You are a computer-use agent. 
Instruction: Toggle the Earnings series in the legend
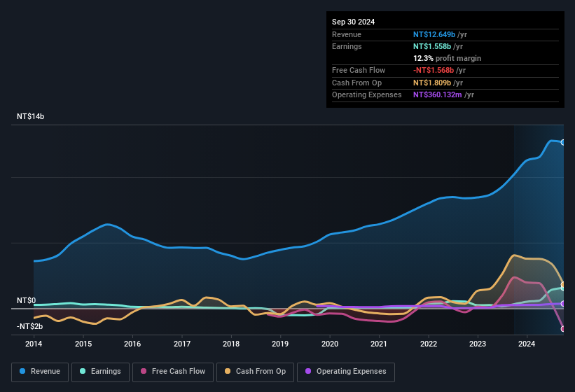click(100, 372)
